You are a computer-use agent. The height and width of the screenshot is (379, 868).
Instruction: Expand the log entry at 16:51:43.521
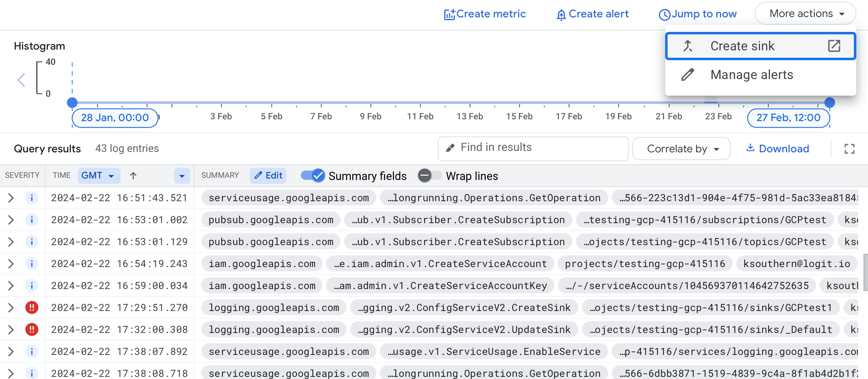(x=11, y=198)
